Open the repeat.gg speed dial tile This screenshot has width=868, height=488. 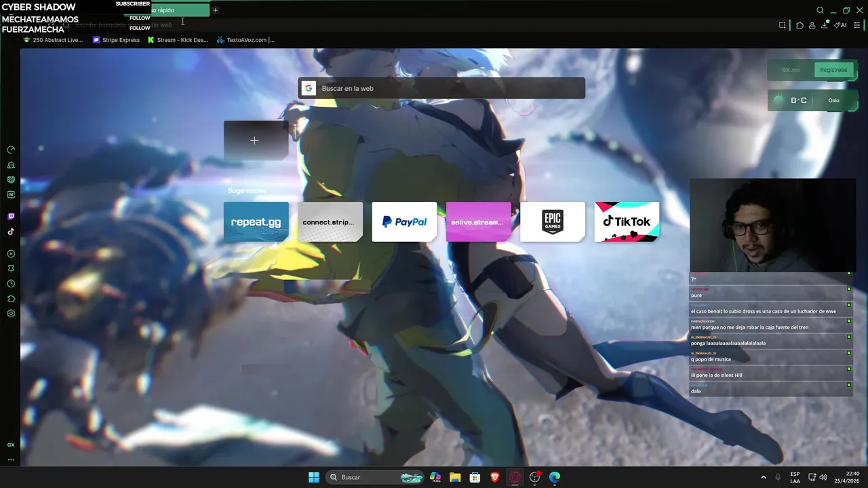256,222
